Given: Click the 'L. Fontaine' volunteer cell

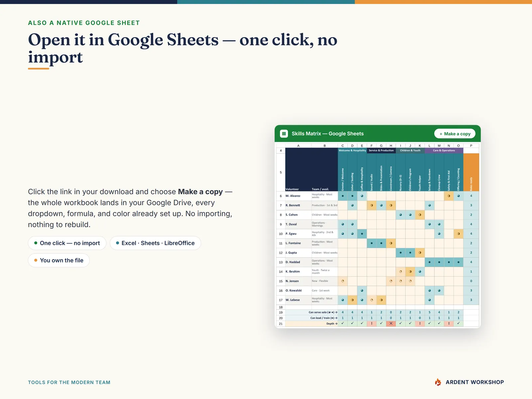Looking at the screenshot, I should point(298,243).
